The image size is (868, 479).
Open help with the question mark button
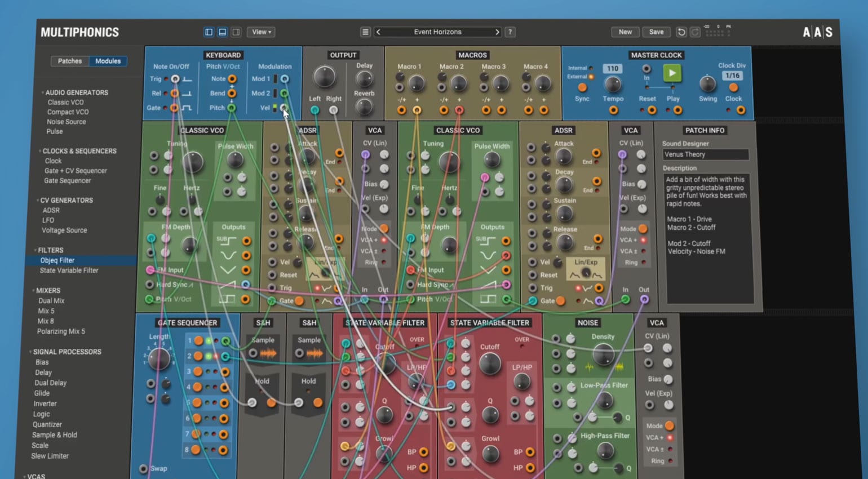(x=510, y=32)
